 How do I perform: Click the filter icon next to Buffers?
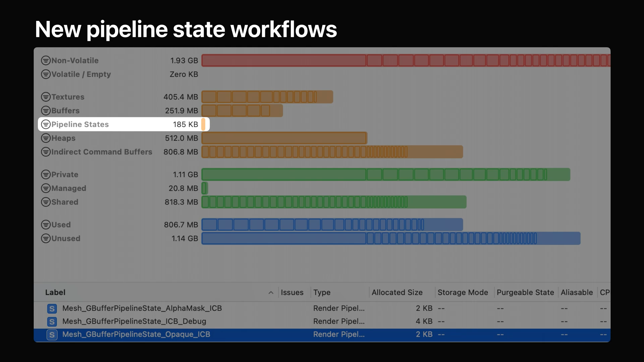[x=46, y=111]
